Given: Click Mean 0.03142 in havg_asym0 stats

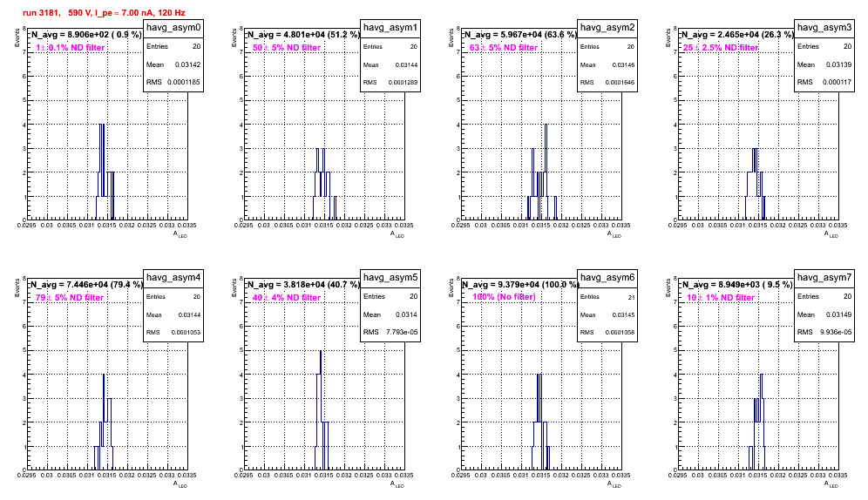Looking at the screenshot, I should pos(173,64).
